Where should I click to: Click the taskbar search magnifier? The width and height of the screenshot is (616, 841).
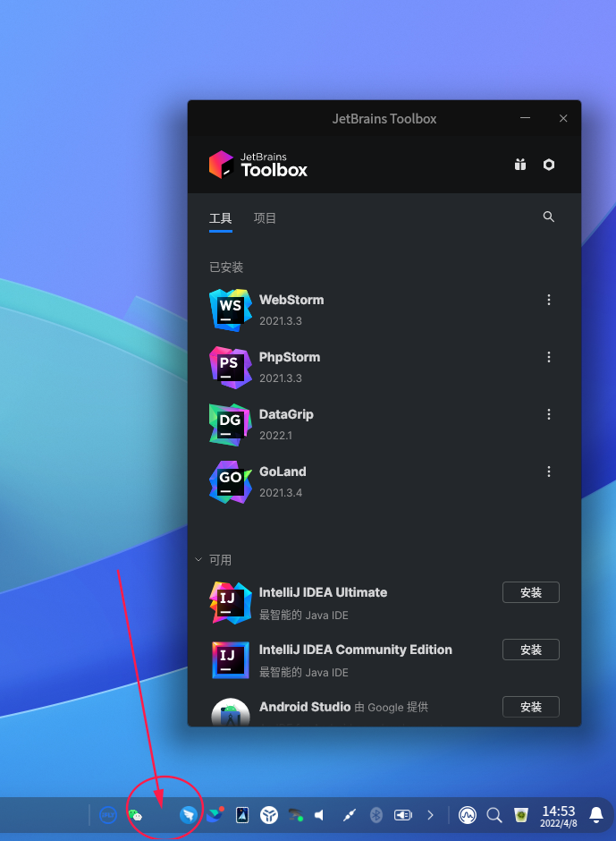point(494,815)
